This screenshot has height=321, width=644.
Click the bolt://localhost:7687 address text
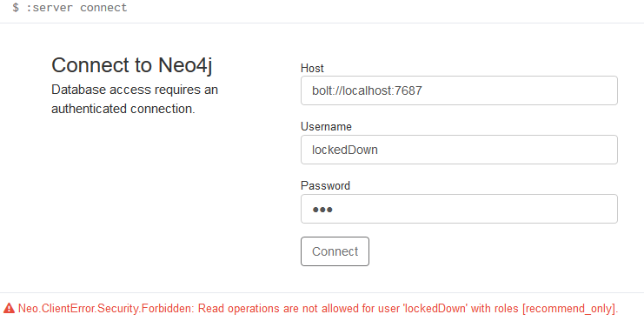coord(367,90)
